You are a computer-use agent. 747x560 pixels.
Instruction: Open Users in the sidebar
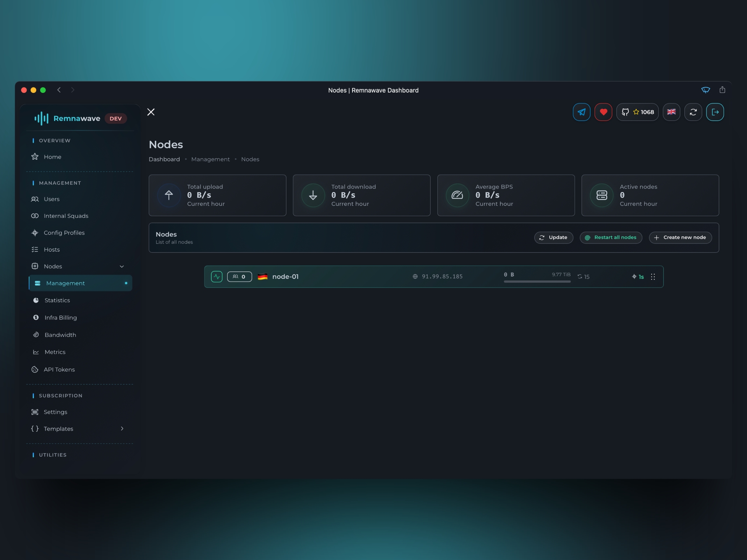click(52, 199)
